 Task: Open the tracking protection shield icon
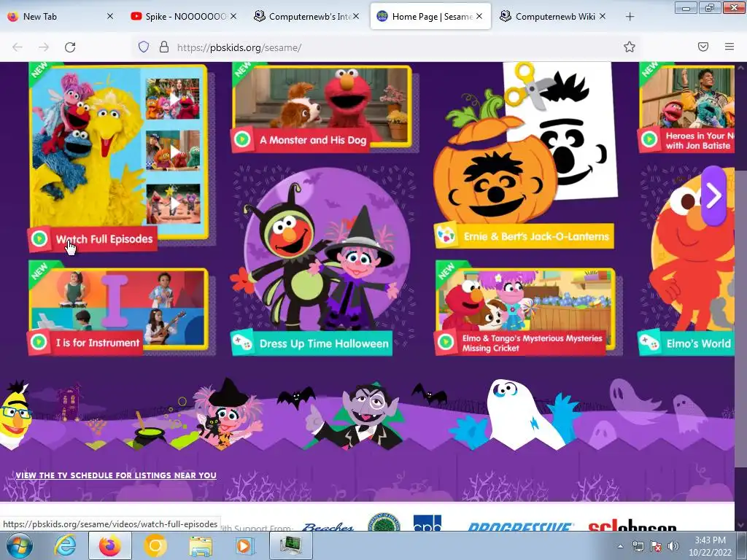click(144, 47)
